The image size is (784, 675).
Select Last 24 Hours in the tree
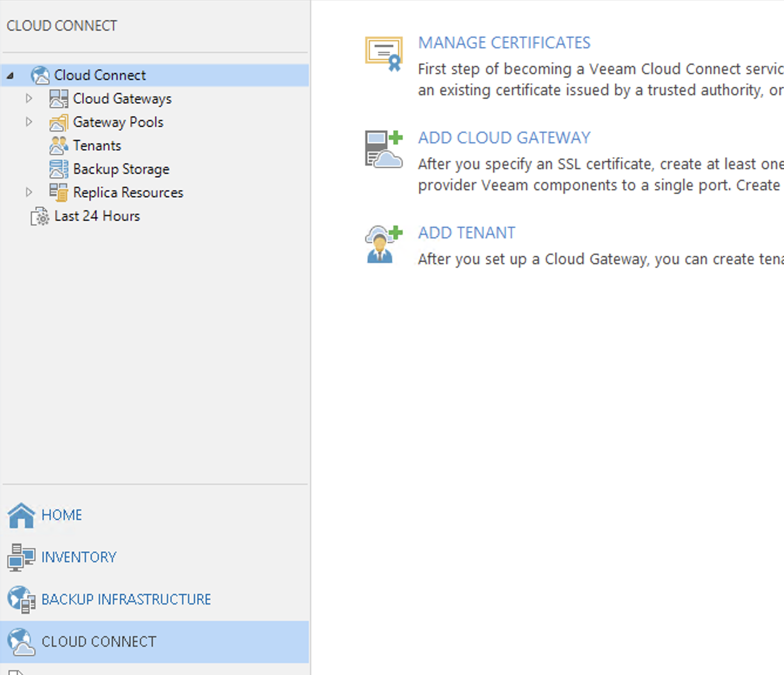pos(97,216)
